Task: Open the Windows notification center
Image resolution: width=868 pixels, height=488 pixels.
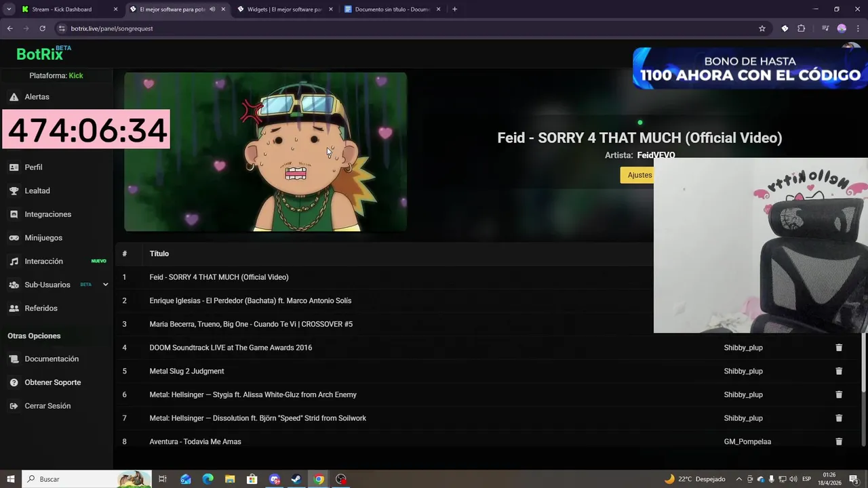Action: click(x=854, y=479)
